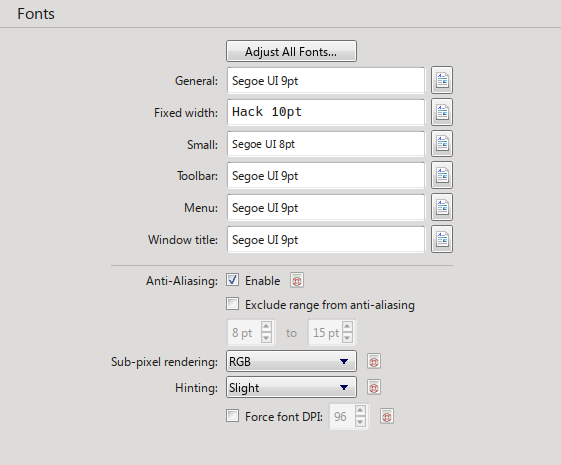Screen dimensions: 561x465
Task: Open font chooser for Fixed width font
Action: click(x=442, y=112)
